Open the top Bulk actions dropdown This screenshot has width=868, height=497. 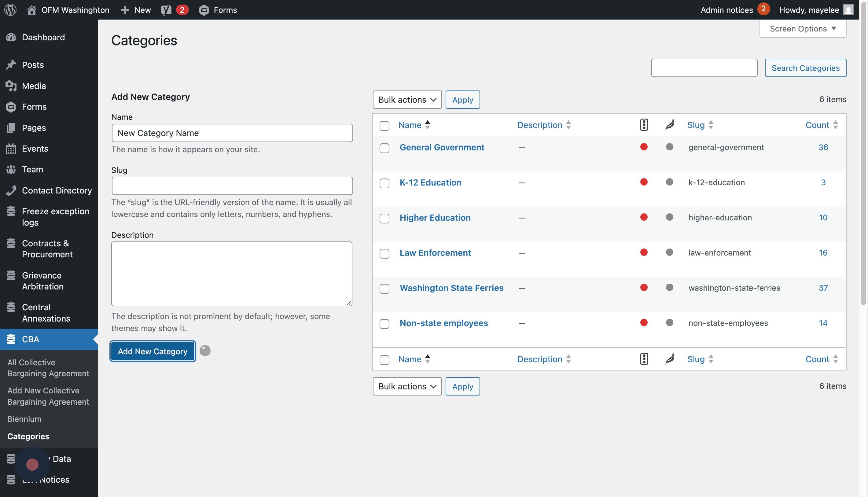tap(407, 100)
